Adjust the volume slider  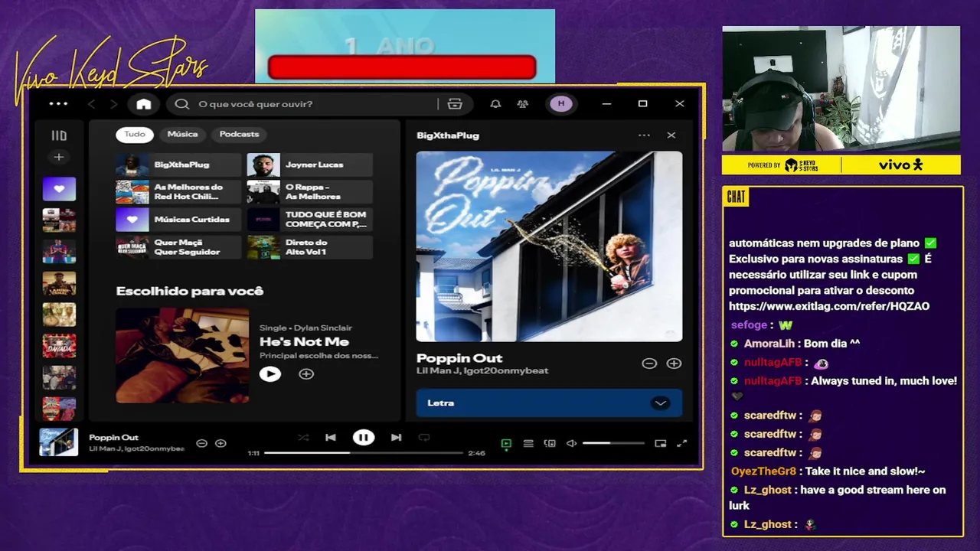pos(613,444)
